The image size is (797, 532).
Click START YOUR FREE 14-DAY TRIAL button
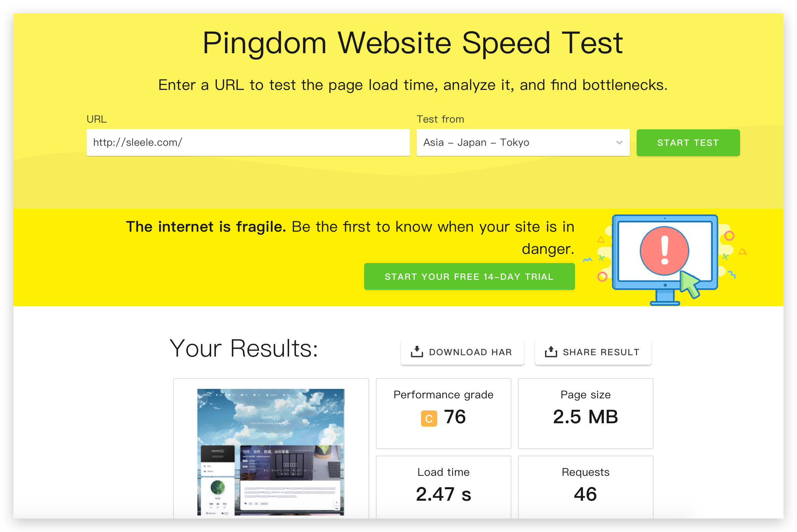coord(469,276)
